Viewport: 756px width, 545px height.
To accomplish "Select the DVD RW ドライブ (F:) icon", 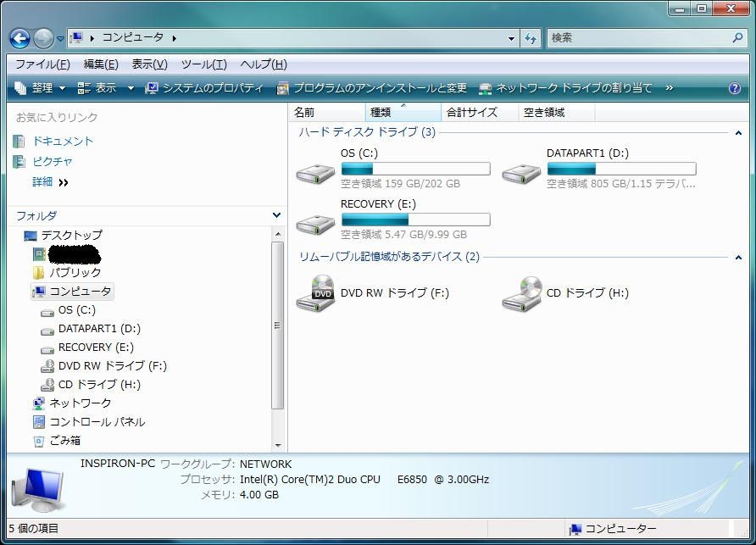I will pyautogui.click(x=315, y=293).
